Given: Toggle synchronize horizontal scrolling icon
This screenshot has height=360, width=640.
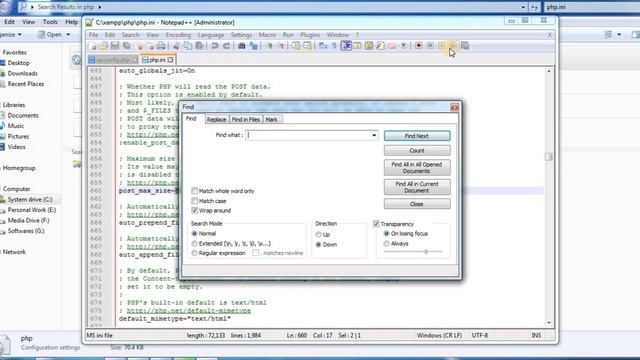Looking at the screenshot, I should pyautogui.click(x=307, y=46).
